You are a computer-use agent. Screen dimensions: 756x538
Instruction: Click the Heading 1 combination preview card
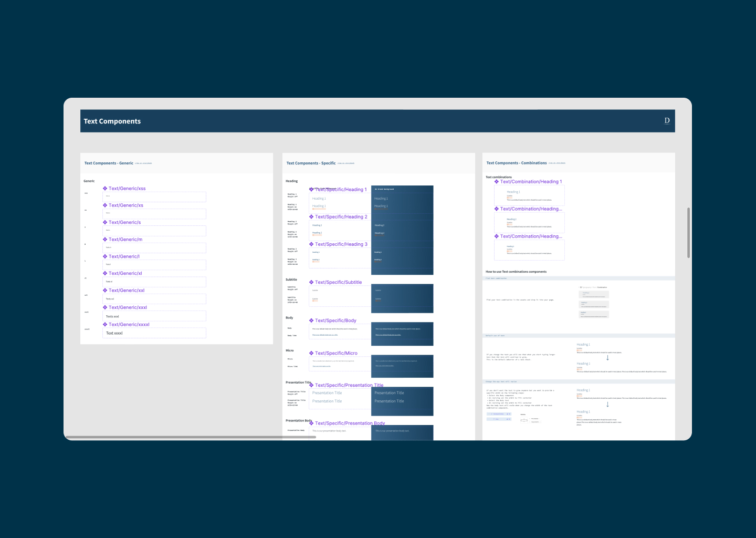click(529, 195)
